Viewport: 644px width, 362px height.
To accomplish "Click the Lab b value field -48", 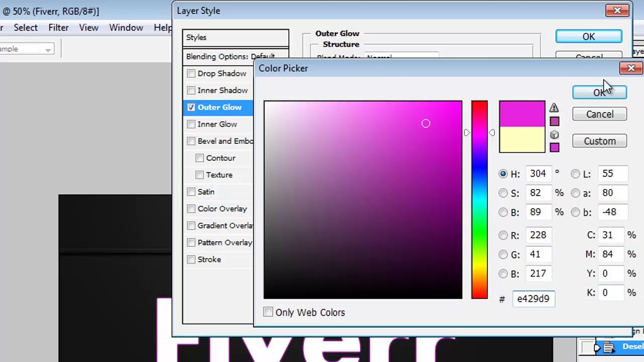I will [613, 212].
